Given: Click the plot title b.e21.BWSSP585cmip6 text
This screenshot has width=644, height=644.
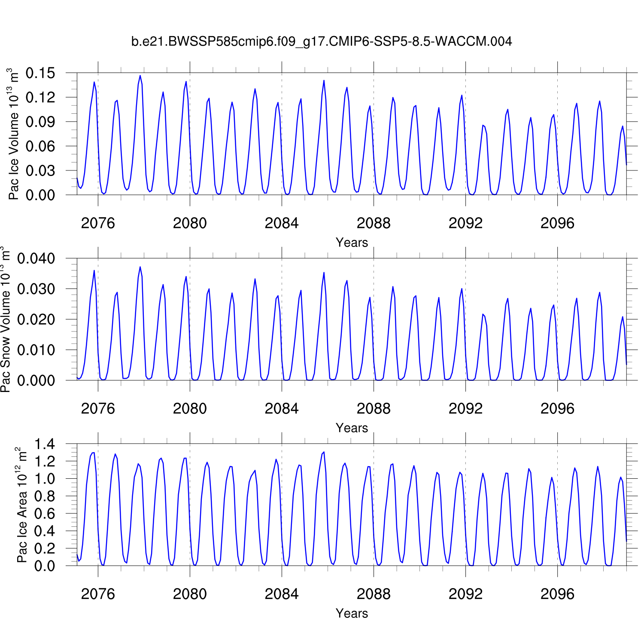Looking at the screenshot, I should [x=321, y=42].
